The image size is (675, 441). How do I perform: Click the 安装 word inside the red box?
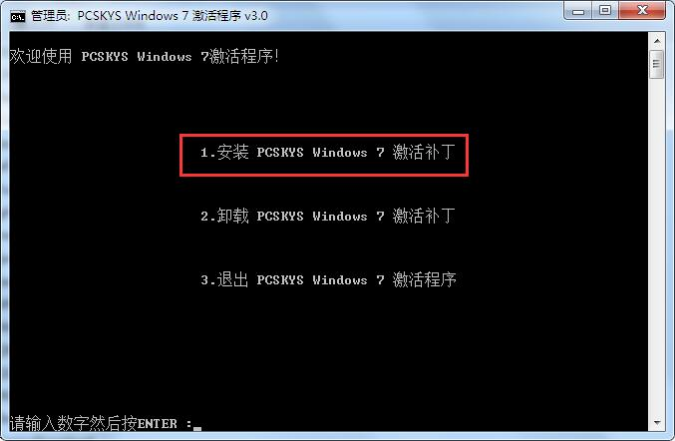232,152
